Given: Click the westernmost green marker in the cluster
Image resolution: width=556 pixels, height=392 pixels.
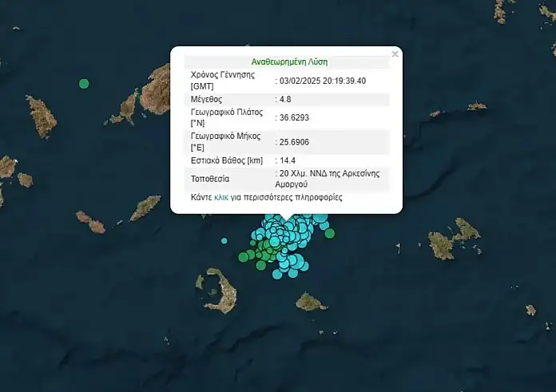Looking at the screenshot, I should 244,257.
